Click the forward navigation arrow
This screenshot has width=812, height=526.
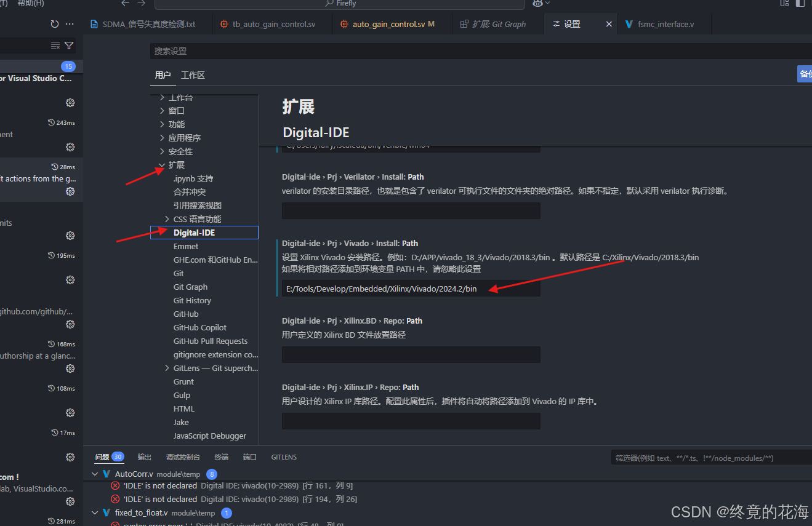[142, 3]
